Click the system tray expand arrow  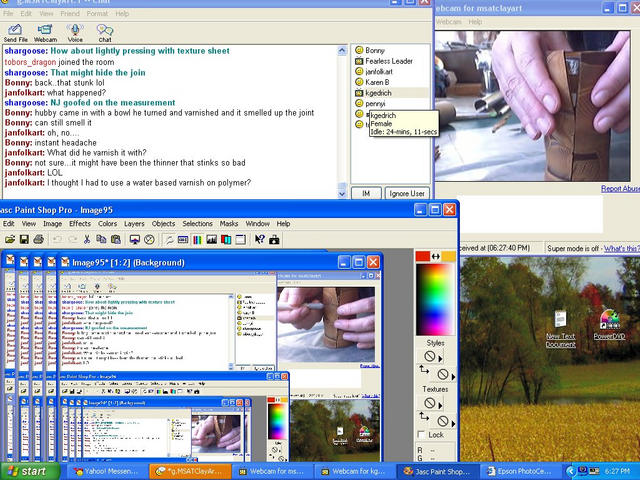click(570, 471)
